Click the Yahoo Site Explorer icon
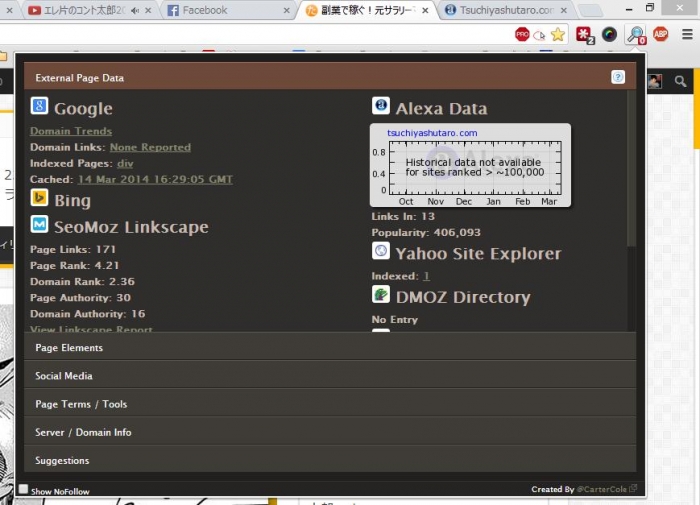700x505 pixels. (381, 250)
